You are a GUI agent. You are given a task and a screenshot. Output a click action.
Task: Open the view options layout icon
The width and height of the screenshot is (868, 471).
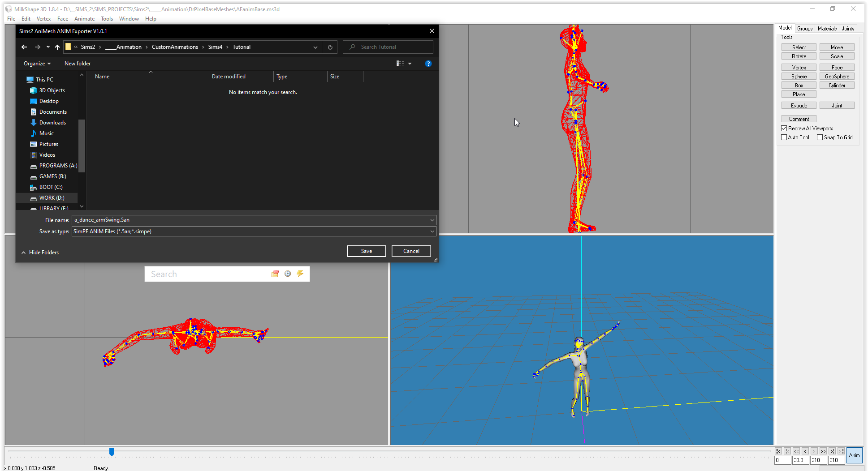pos(400,64)
